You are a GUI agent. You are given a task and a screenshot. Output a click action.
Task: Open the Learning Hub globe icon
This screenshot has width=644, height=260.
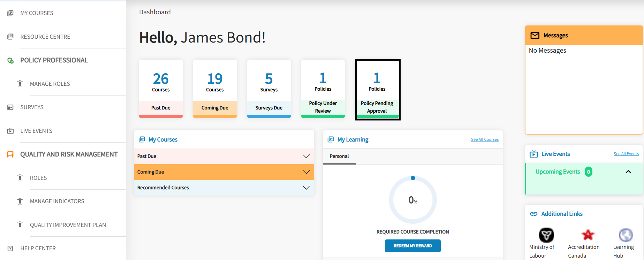(x=626, y=235)
